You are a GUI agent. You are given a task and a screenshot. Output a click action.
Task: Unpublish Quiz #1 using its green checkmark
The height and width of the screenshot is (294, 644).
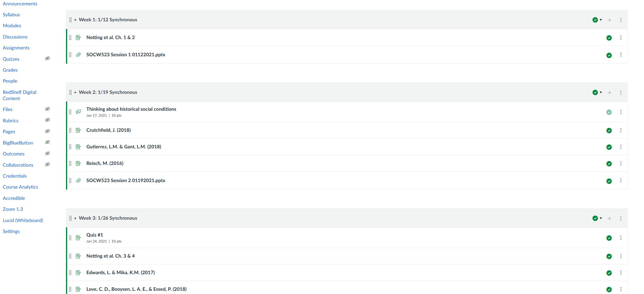pos(609,238)
